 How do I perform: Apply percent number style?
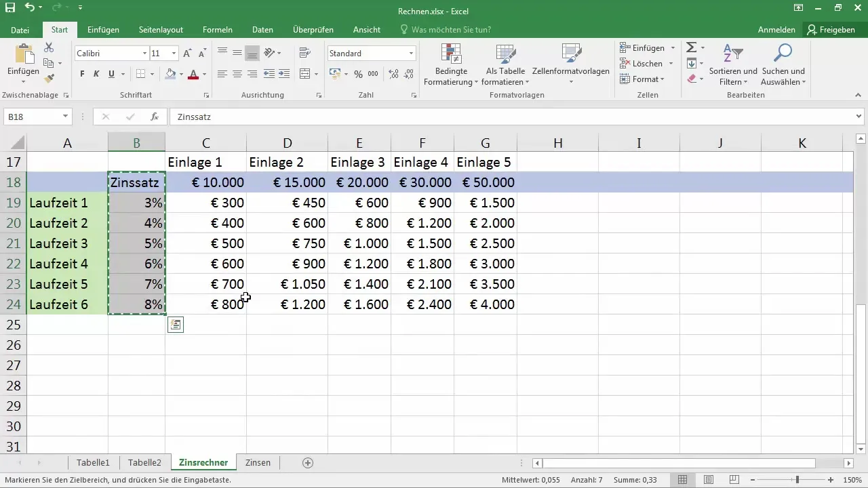pos(358,74)
